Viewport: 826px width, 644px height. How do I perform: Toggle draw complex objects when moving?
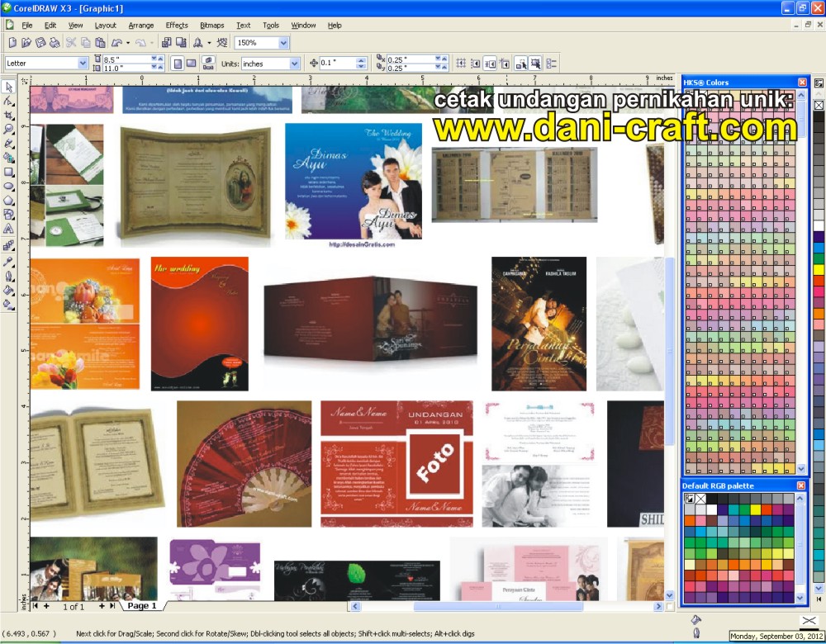click(x=521, y=64)
